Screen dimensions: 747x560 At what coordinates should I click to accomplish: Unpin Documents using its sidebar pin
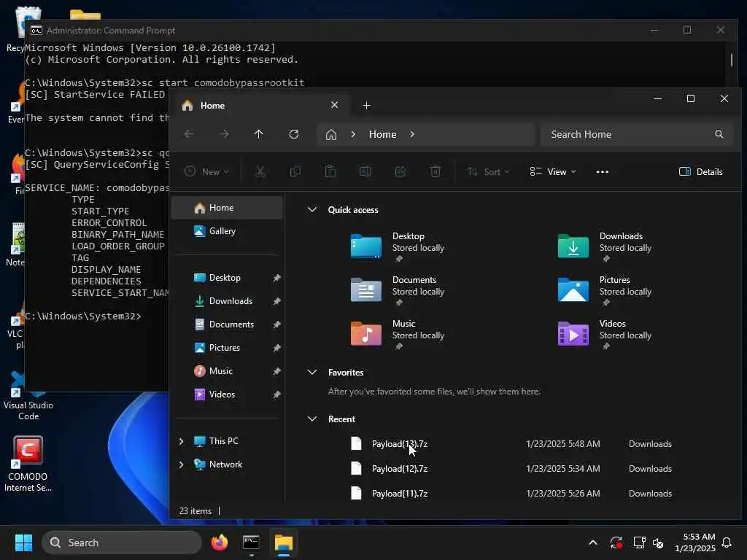(276, 324)
